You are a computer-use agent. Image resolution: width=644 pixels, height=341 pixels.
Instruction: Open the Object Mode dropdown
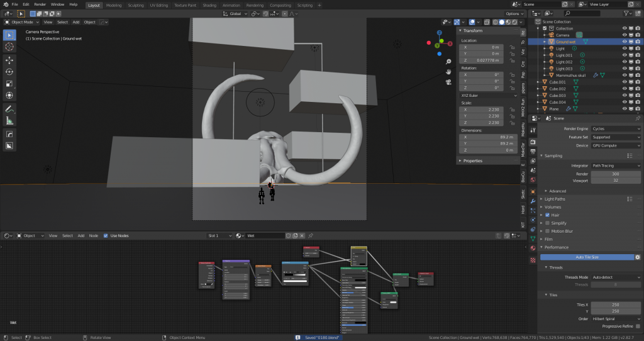tap(22, 22)
